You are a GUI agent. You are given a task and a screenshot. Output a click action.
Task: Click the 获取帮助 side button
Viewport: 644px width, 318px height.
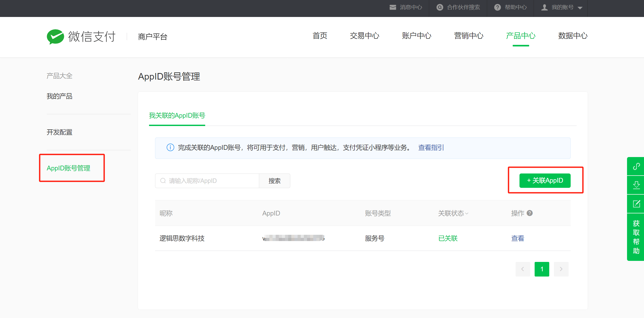pos(636,237)
